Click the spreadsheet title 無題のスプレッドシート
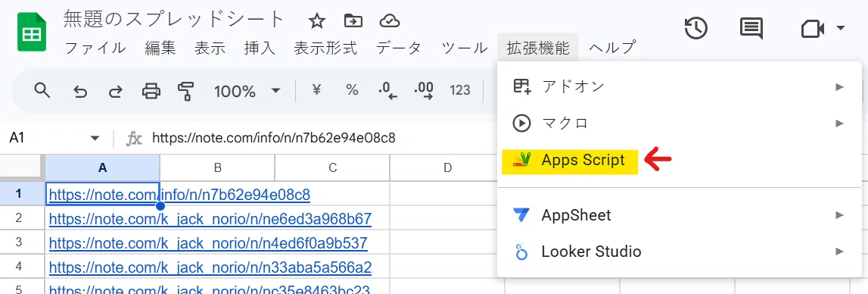The height and width of the screenshot is (294, 868). [x=174, y=20]
